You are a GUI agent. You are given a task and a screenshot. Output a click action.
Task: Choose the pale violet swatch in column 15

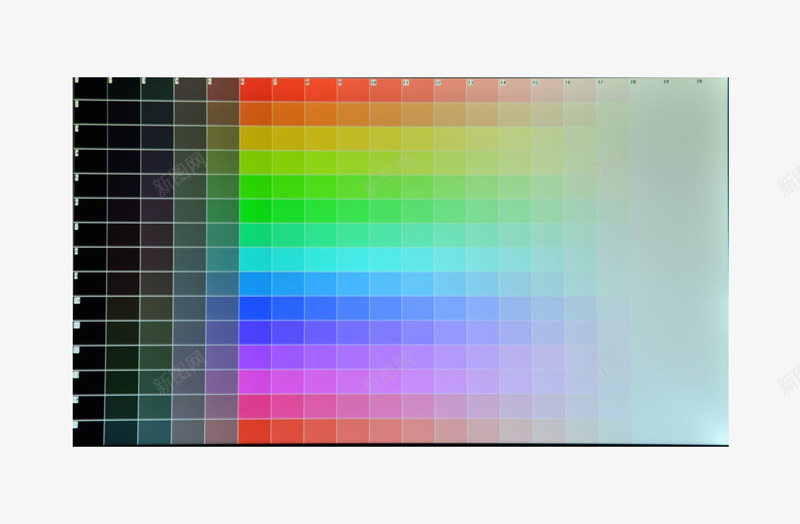click(x=548, y=357)
